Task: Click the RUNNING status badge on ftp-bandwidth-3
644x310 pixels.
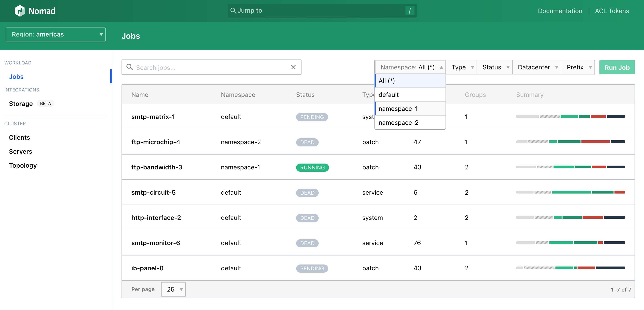Action: click(312, 167)
